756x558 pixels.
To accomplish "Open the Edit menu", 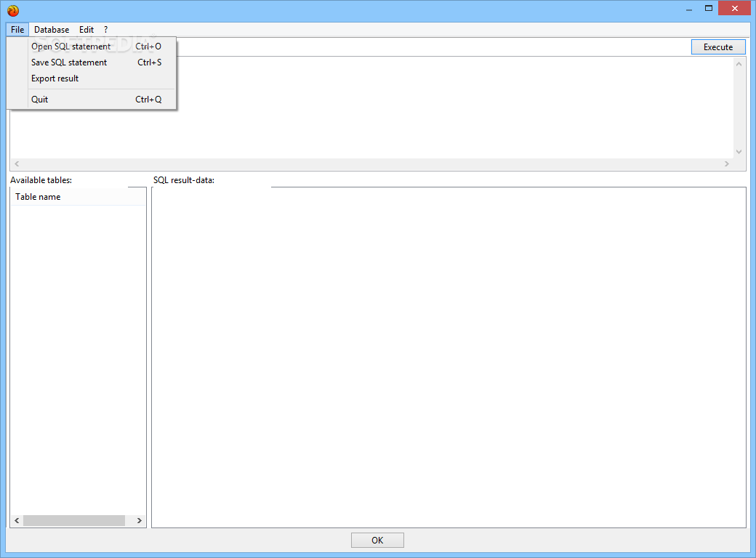I will pos(87,29).
